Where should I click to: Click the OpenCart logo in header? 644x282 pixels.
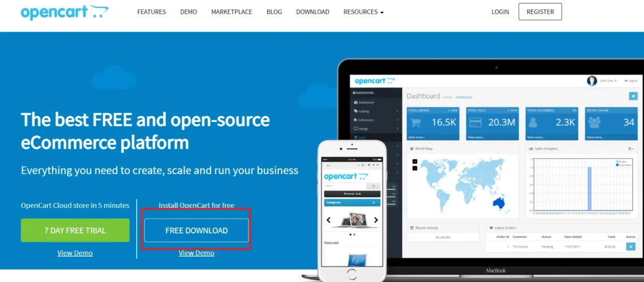[x=64, y=12]
